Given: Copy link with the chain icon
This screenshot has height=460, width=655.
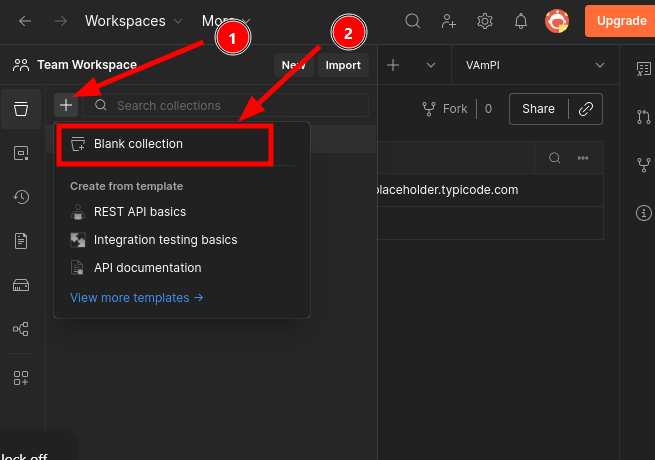Looking at the screenshot, I should pos(585,109).
